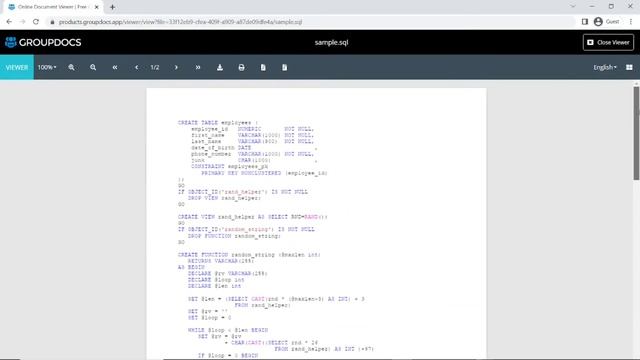Go to the previous page

136,67
